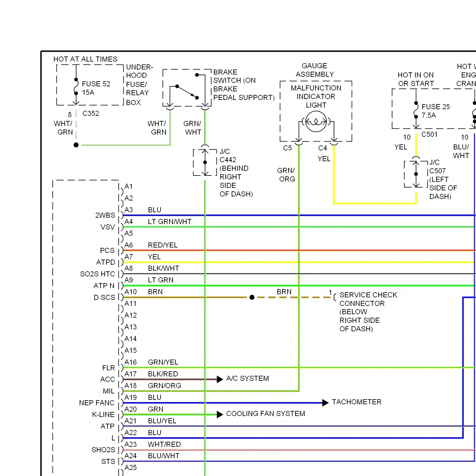476x476 pixels.
Task: Click the C501 connector label
Action: pos(429,134)
